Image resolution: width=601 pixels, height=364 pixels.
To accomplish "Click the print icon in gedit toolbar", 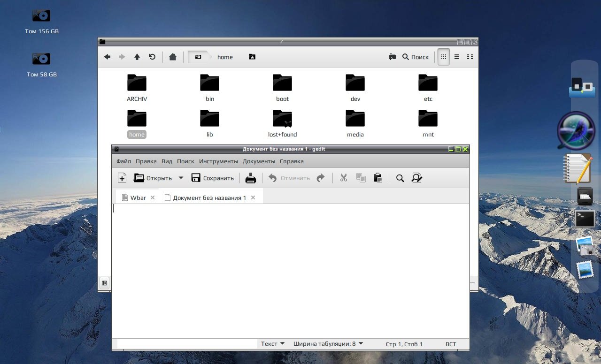I will pyautogui.click(x=251, y=178).
